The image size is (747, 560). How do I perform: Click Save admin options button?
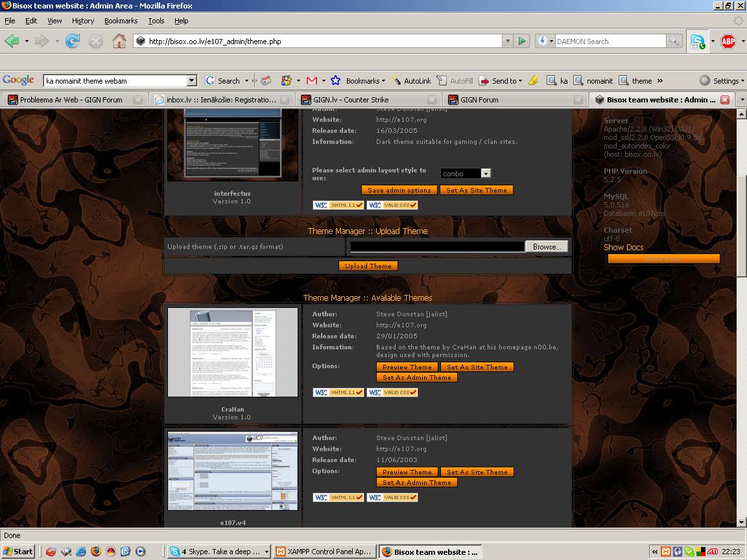point(399,190)
